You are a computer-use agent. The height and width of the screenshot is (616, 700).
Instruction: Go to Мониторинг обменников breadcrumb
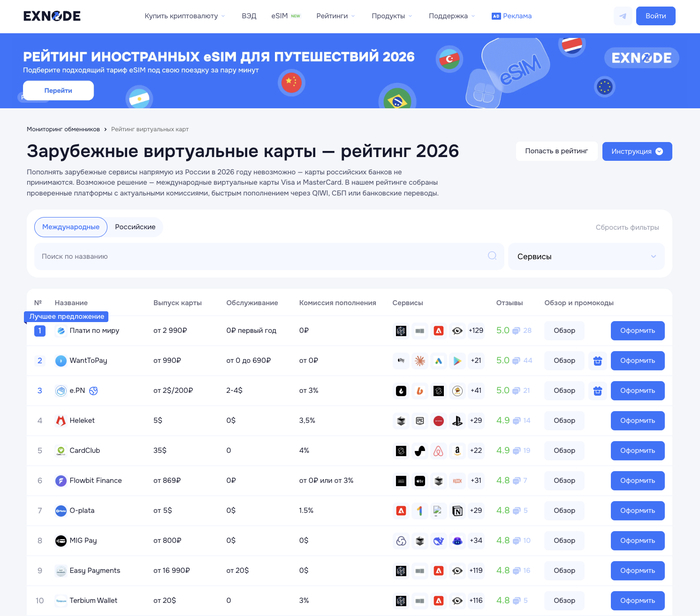(x=63, y=129)
